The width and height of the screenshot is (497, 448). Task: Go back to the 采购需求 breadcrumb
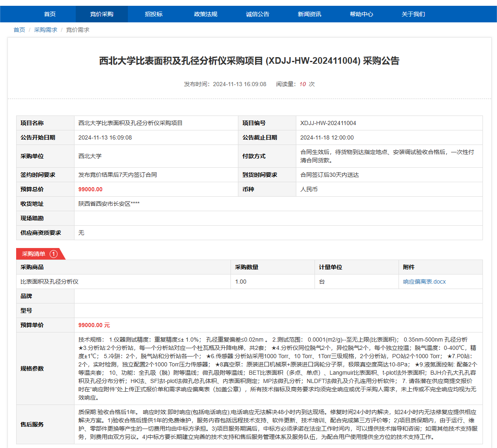point(46,30)
